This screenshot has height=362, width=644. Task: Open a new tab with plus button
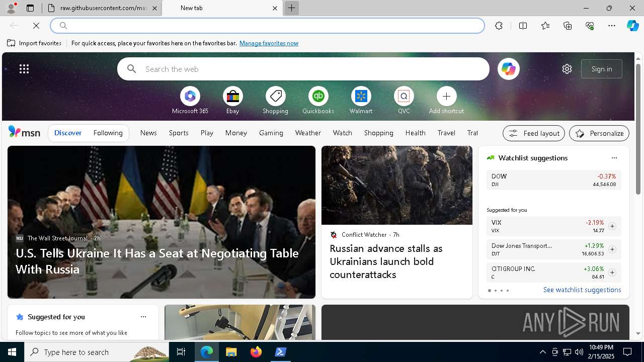(x=291, y=8)
